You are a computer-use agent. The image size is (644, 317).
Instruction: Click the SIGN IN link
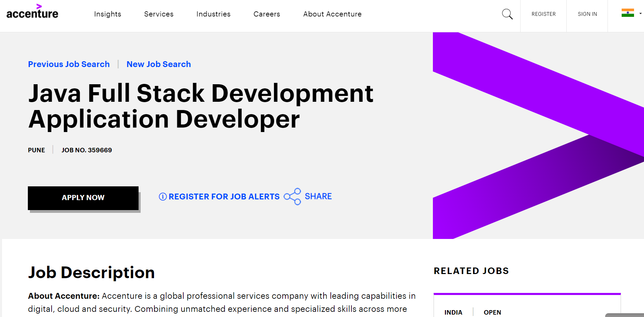(x=587, y=14)
